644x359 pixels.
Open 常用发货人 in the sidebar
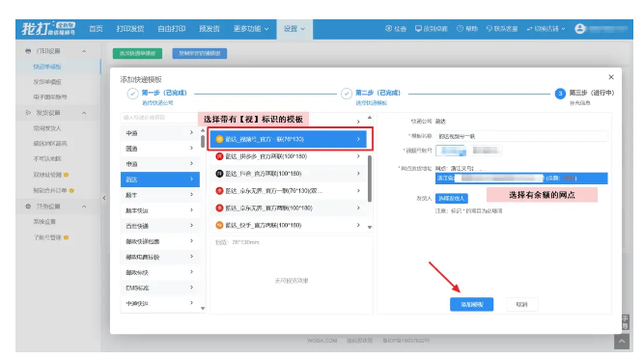[x=47, y=128]
